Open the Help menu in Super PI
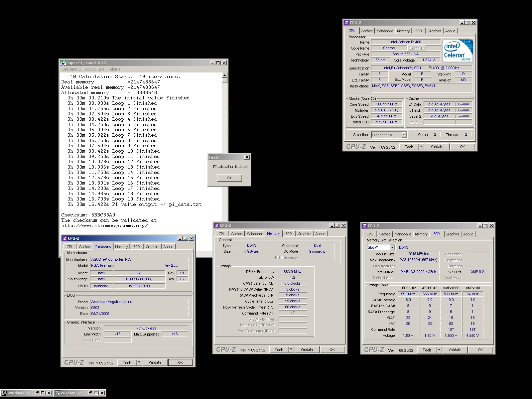Viewport: 532px width, 399px height. click(114, 69)
